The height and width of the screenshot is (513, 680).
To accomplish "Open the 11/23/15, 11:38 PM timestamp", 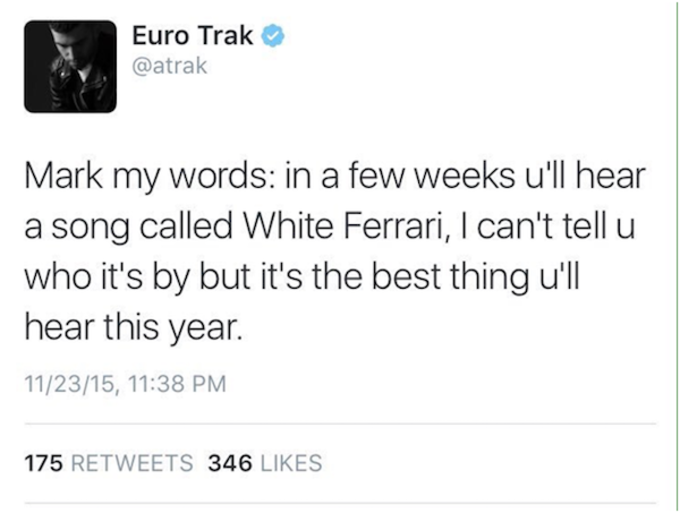I will pos(125,383).
